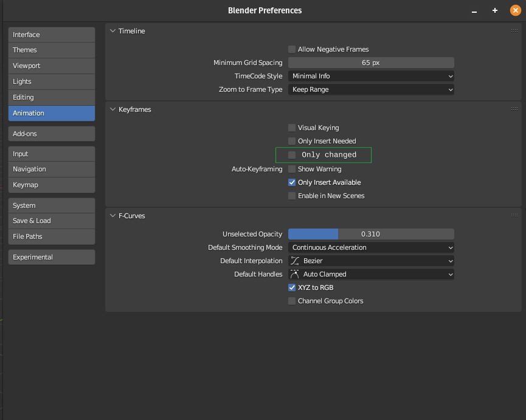The height and width of the screenshot is (420, 526).
Task: Close the Blender Preferences window
Action: coord(515,10)
